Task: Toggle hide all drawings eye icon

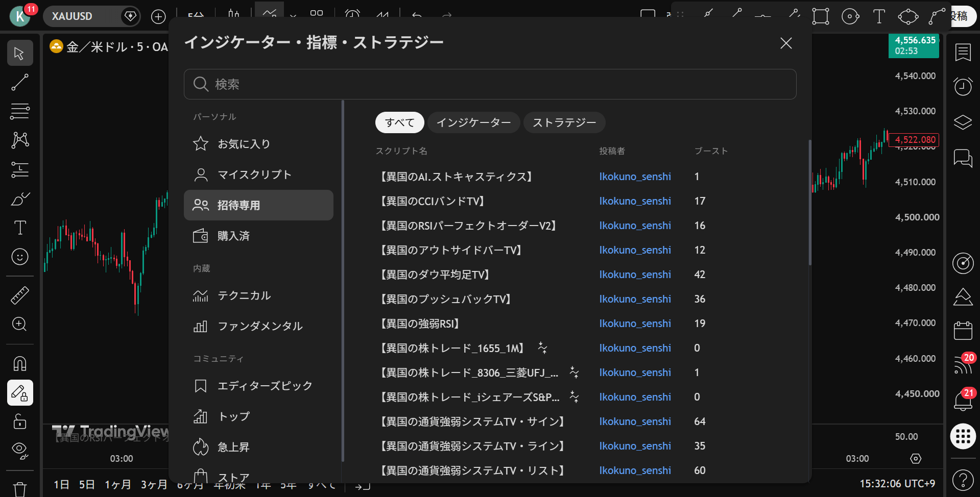Action: point(20,451)
